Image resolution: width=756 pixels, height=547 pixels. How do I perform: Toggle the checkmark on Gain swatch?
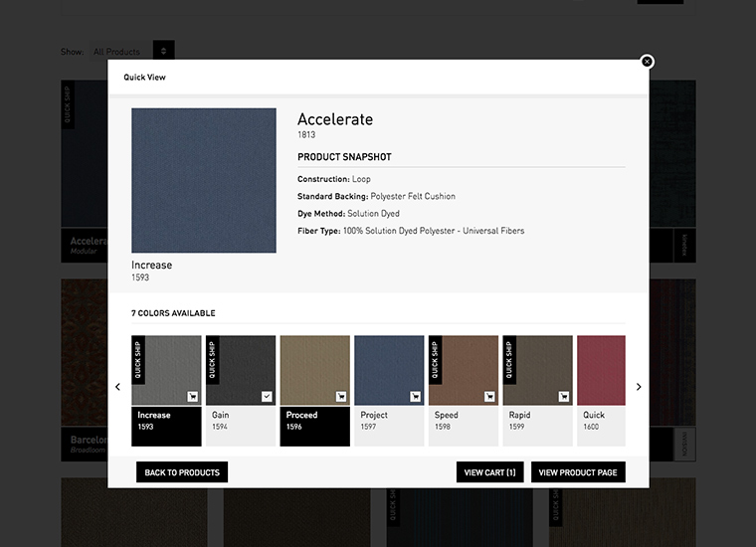[x=267, y=397]
